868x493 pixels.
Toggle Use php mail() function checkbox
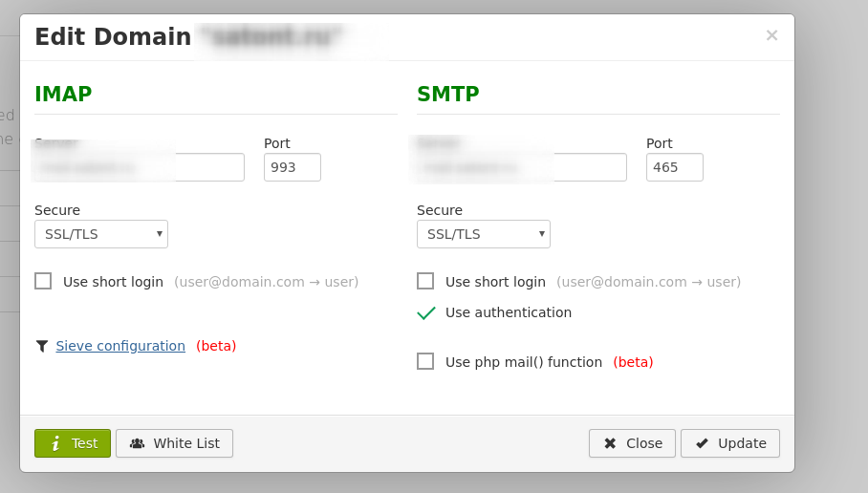425,361
